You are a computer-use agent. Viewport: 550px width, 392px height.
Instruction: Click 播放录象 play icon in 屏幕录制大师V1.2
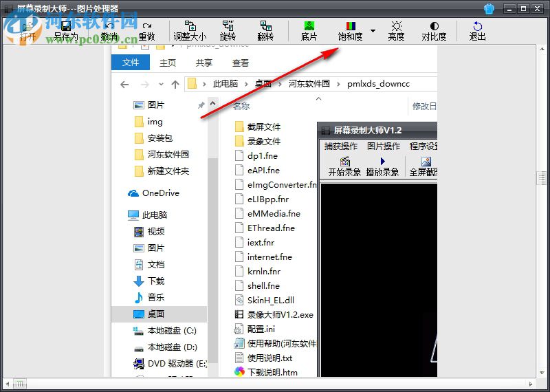pos(382,161)
